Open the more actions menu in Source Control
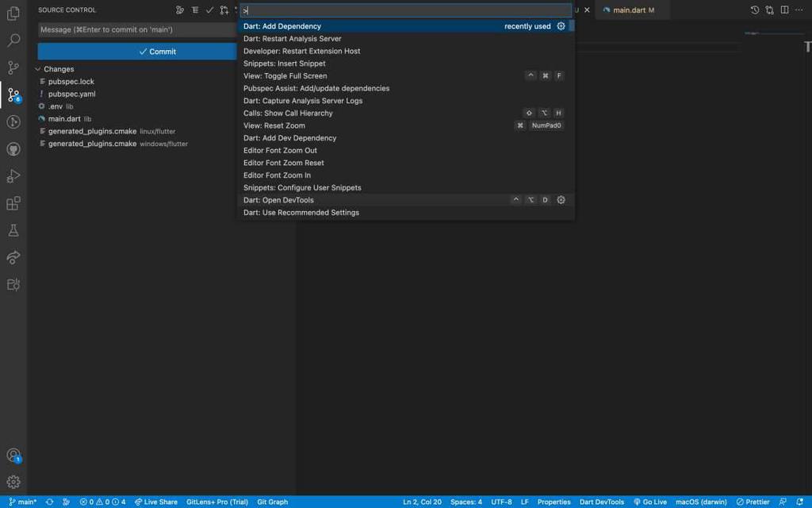This screenshot has width=812, height=508. pyautogui.click(x=238, y=10)
